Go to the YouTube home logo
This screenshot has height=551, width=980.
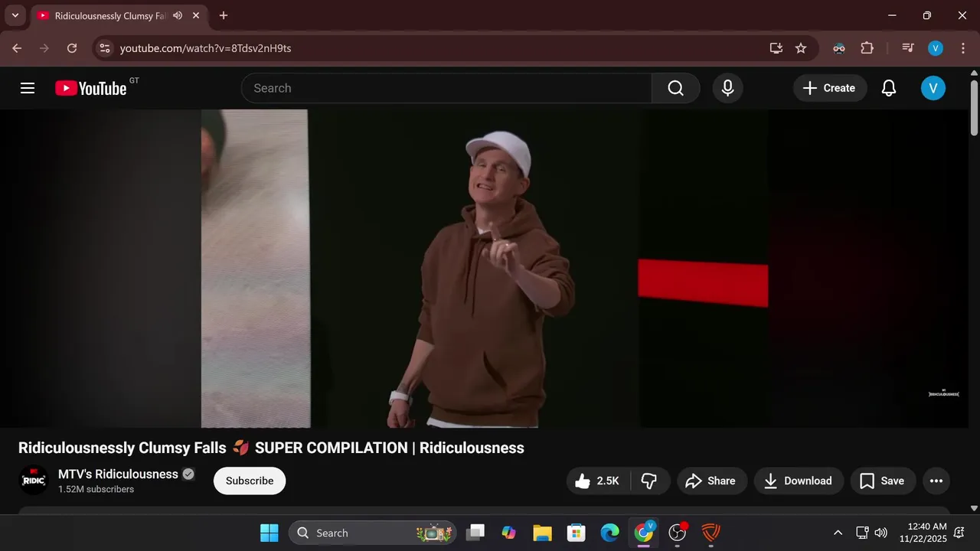coord(91,88)
